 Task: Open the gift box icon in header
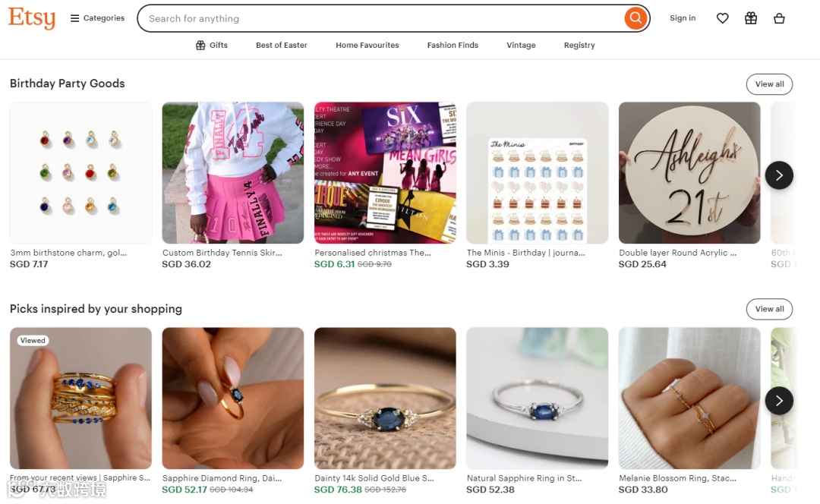(x=750, y=18)
